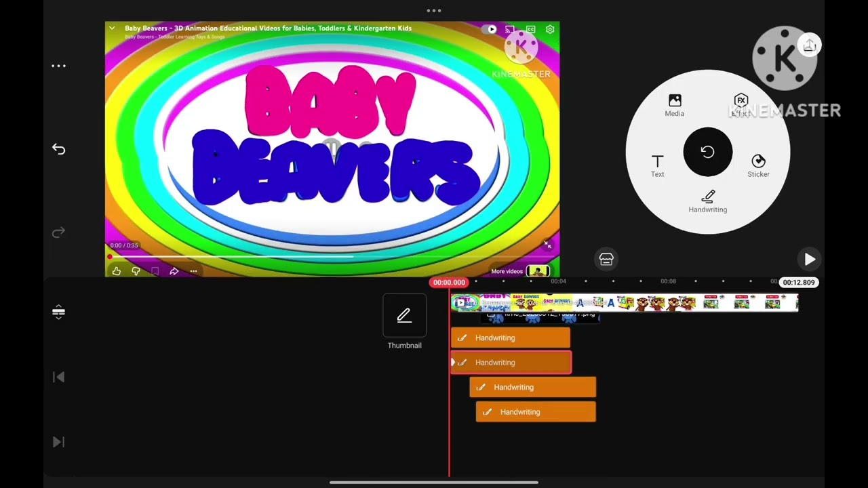This screenshot has width=868, height=488.
Task: Click the fullscreen icon on the video
Action: click(547, 245)
